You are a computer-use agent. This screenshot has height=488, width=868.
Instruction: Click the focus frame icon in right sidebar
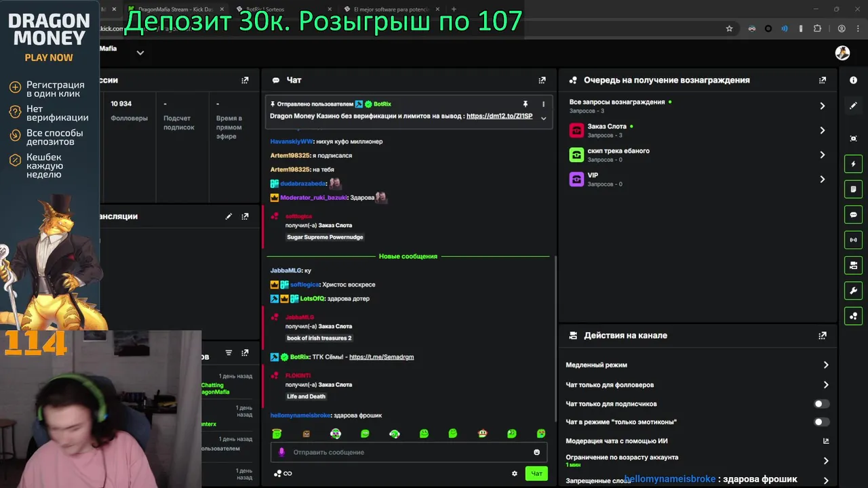click(854, 138)
